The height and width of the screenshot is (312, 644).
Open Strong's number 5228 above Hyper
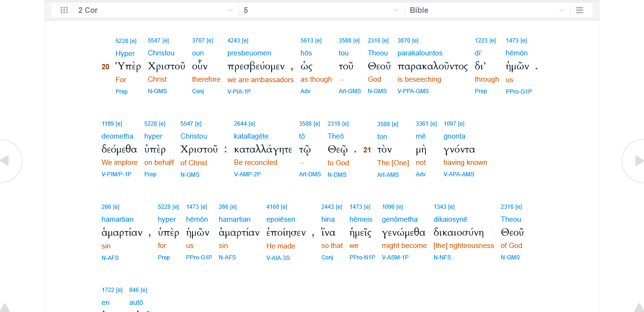click(x=122, y=41)
